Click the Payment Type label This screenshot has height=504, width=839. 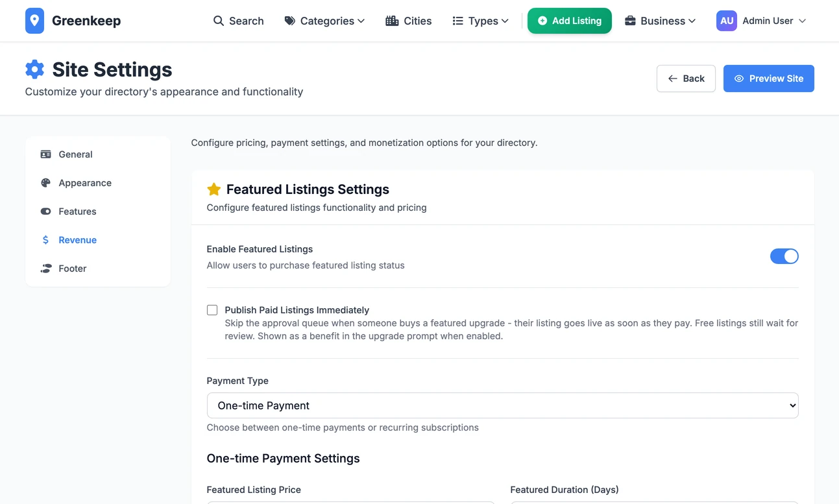pyautogui.click(x=237, y=381)
